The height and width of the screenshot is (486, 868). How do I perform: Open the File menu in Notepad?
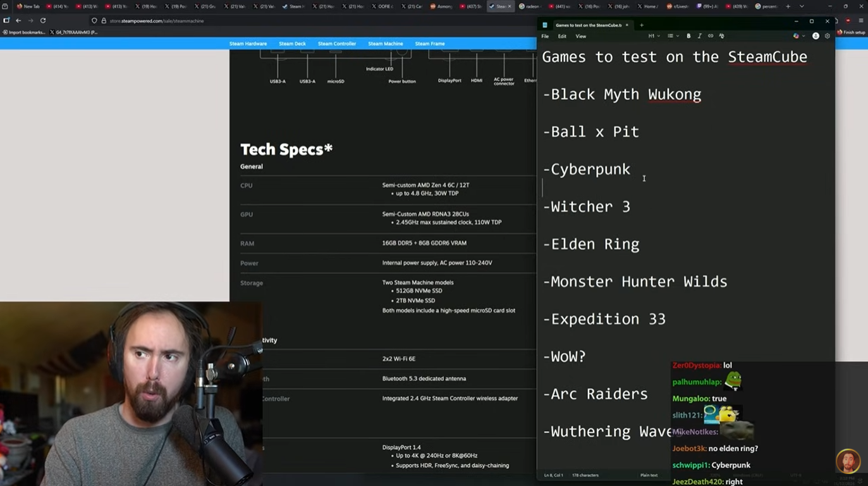pos(545,36)
